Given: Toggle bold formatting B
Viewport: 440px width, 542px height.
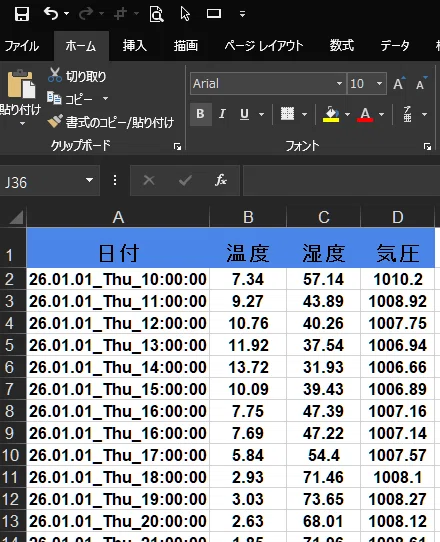Looking at the screenshot, I should 200,114.
